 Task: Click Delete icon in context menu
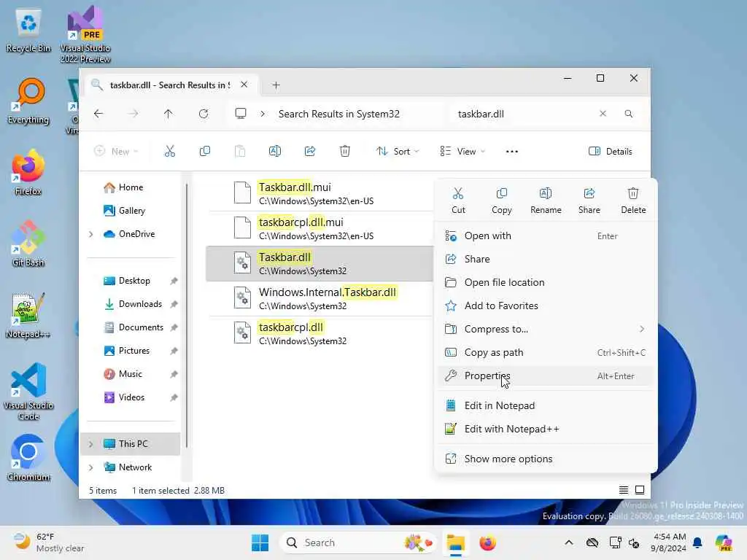[x=633, y=201]
